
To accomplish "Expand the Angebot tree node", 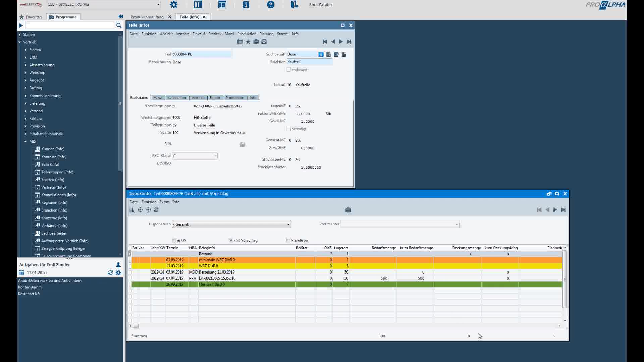I will pyautogui.click(x=25, y=80).
